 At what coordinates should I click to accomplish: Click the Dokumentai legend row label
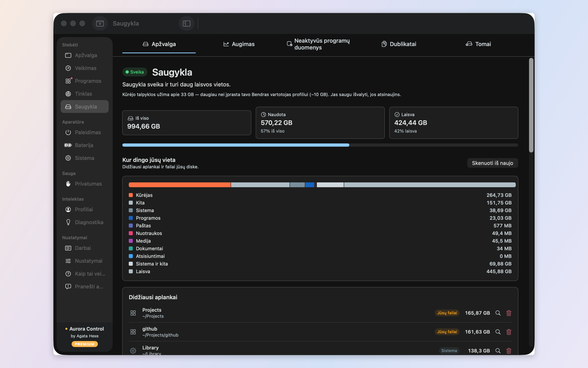(150, 248)
